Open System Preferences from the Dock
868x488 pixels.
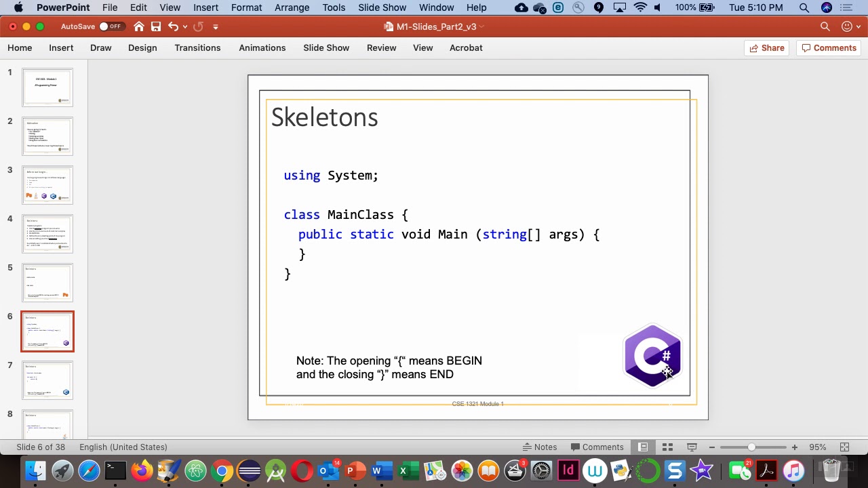[541, 470]
